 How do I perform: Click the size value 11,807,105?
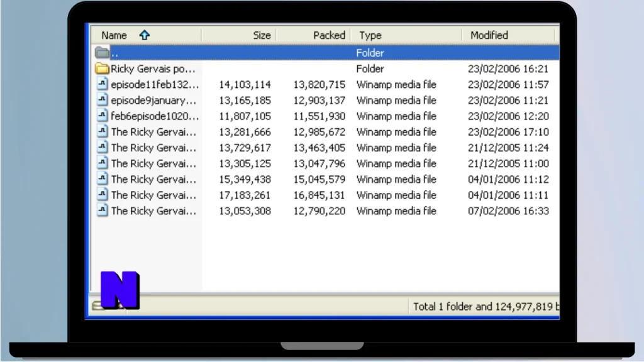pyautogui.click(x=245, y=116)
